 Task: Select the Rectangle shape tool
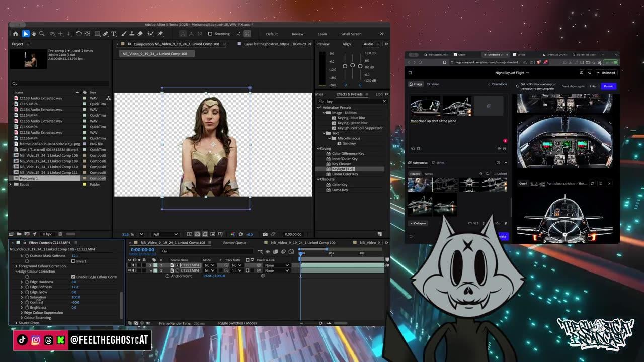point(97,34)
